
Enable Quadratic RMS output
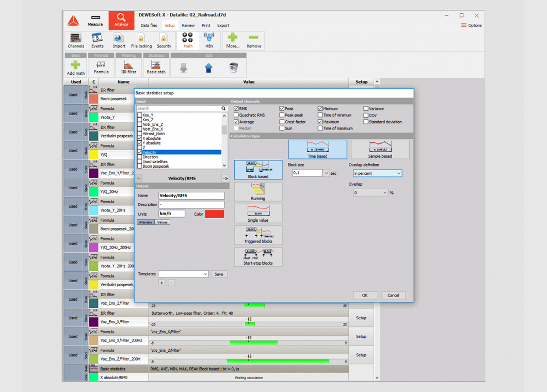[x=236, y=115]
